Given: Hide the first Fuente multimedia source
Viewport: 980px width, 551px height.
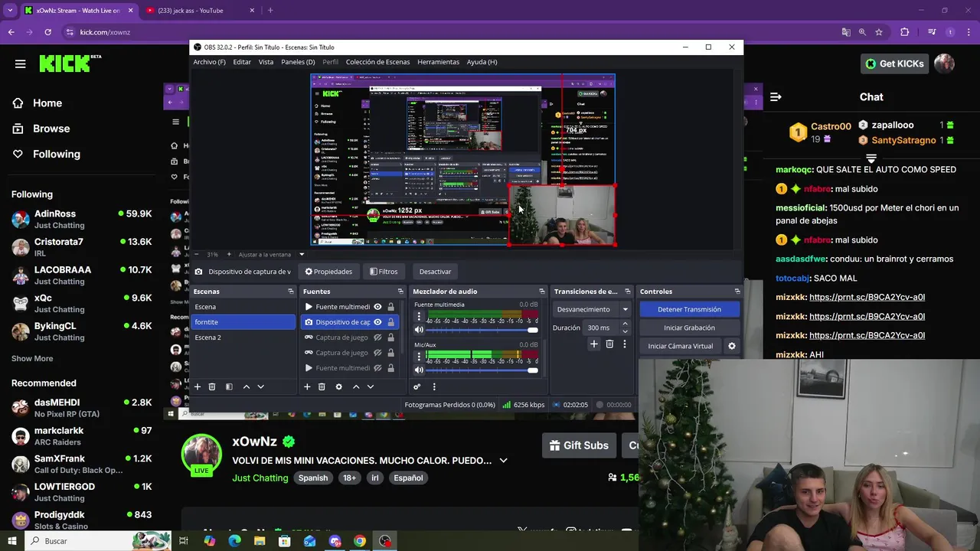Looking at the screenshot, I should (377, 307).
